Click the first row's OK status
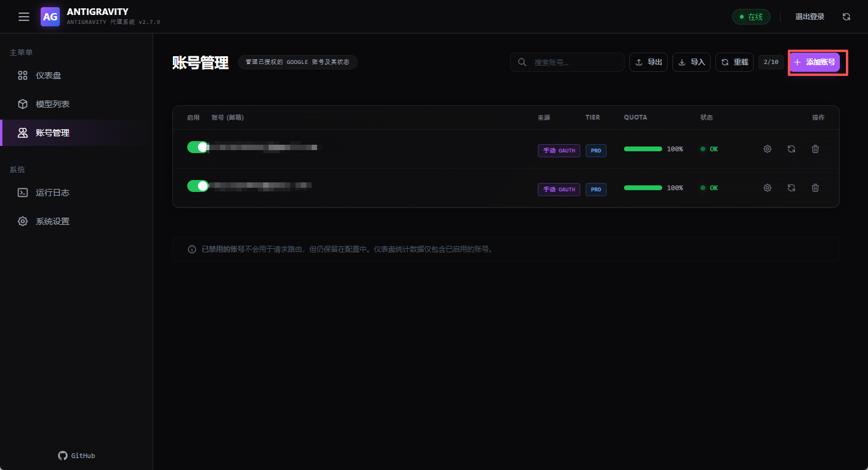This screenshot has height=470, width=868. point(709,149)
